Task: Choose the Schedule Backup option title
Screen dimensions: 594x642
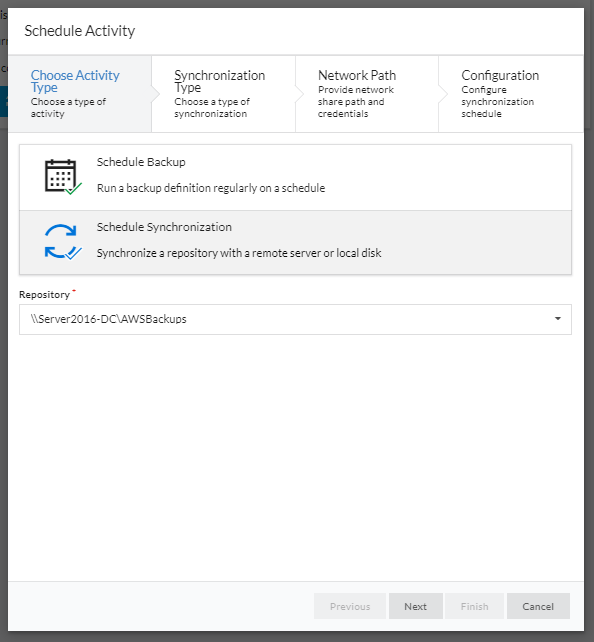Action: (141, 162)
